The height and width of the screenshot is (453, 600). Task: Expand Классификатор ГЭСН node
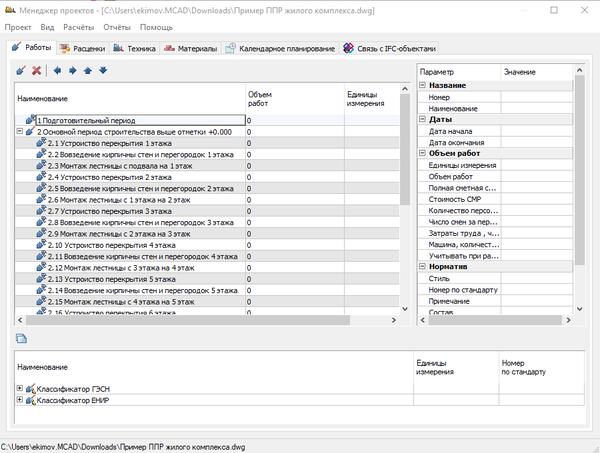click(x=20, y=388)
